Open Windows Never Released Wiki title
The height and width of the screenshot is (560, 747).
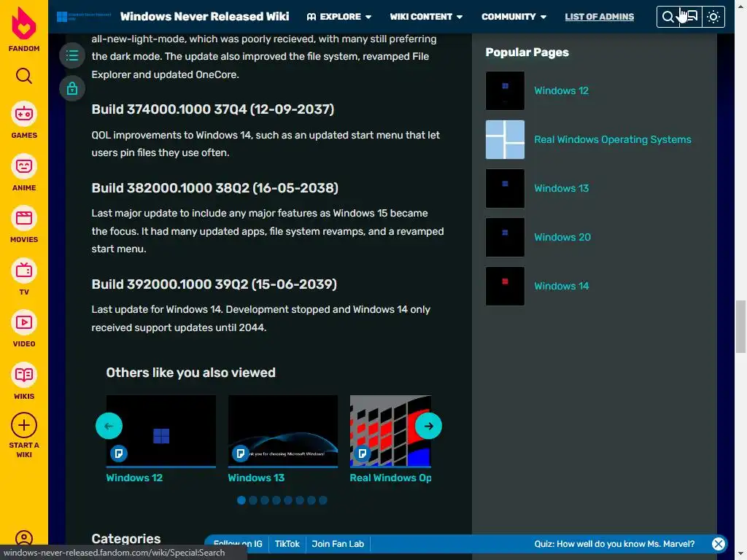point(204,17)
